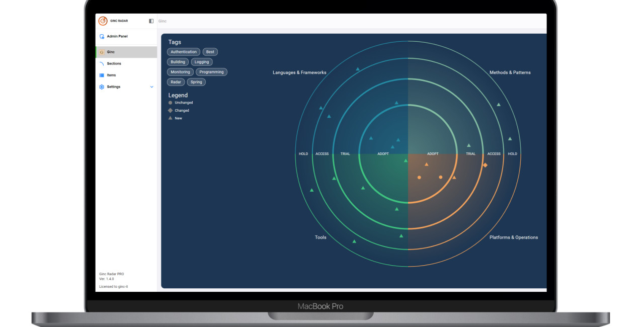644x327 pixels.
Task: Click the Items list icon in sidebar
Action: point(102,75)
